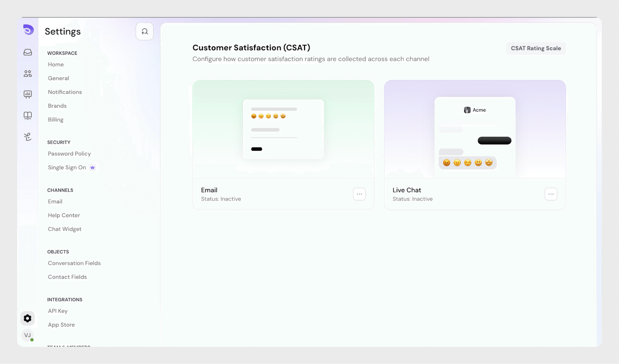Open the Inbox icon in the left rail
Image resolution: width=619 pixels, height=364 pixels.
(28, 52)
